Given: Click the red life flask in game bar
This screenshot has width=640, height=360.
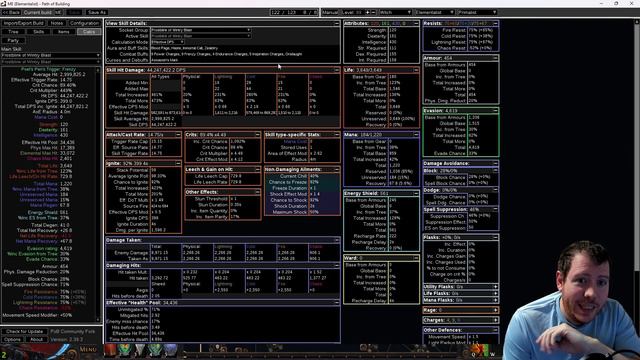Looking at the screenshot, I should [111, 350].
